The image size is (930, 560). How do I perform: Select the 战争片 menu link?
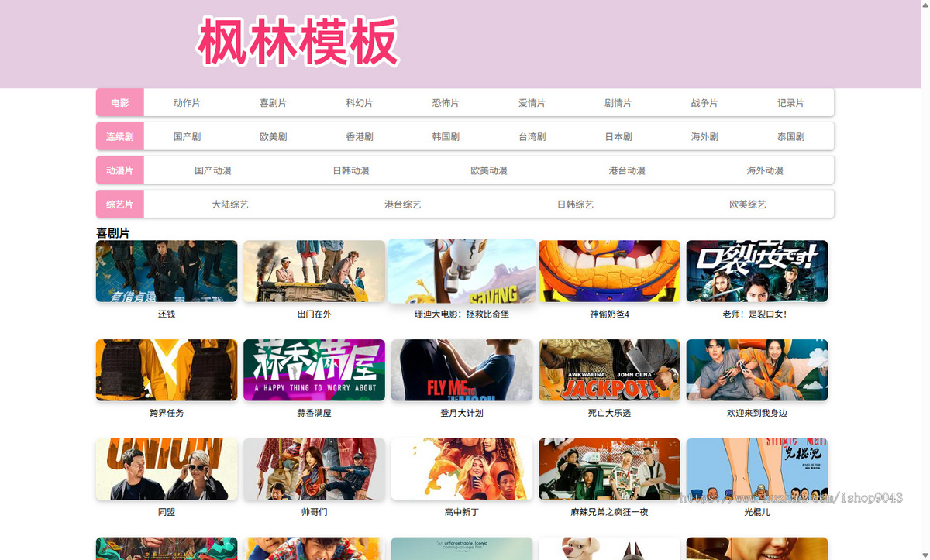[x=705, y=103]
